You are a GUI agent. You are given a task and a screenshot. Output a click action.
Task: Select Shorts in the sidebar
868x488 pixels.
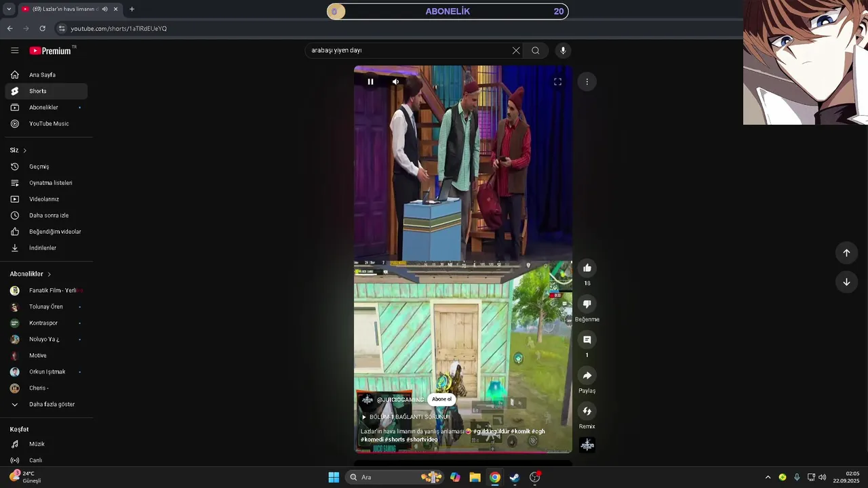click(x=46, y=91)
